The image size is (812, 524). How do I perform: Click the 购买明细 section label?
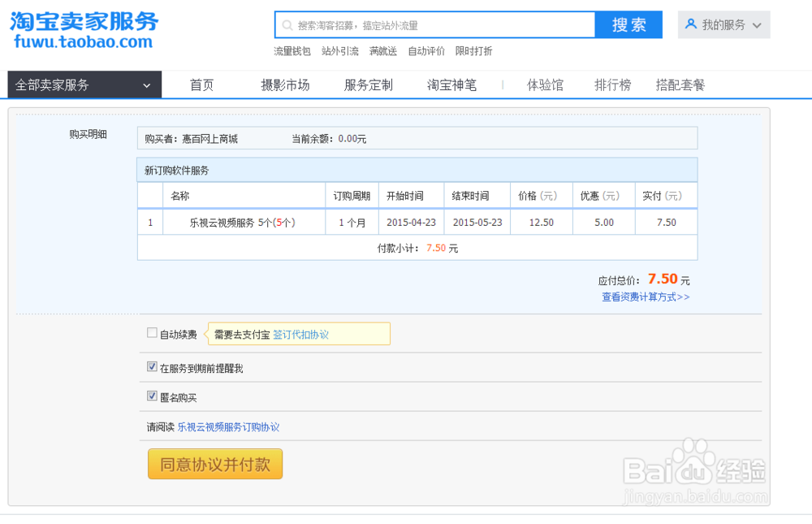coord(88,134)
